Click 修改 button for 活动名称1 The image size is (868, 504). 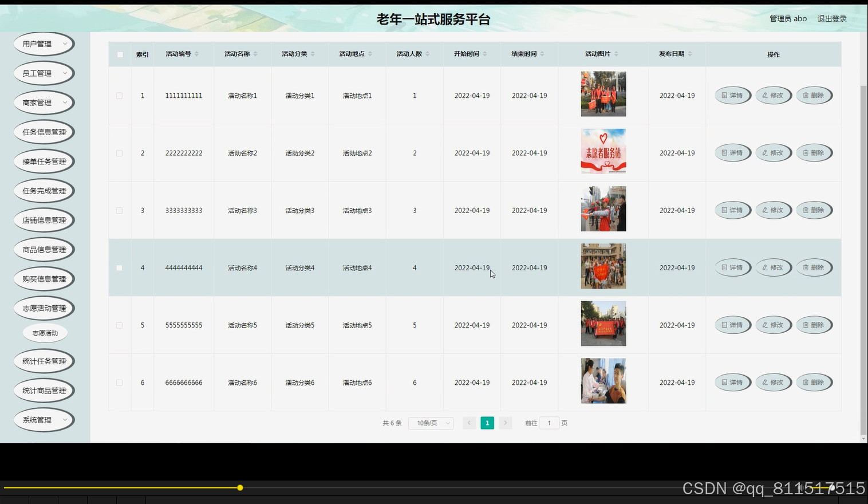pyautogui.click(x=773, y=96)
